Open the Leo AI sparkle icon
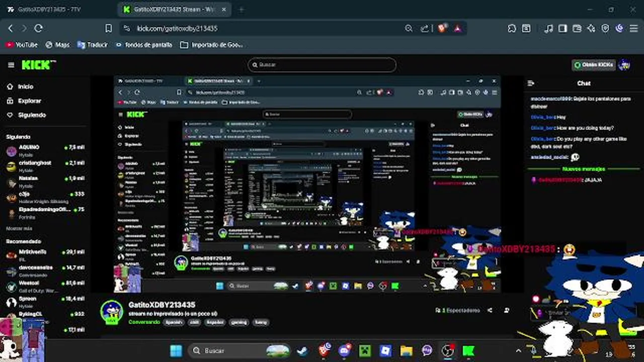 [x=591, y=29]
